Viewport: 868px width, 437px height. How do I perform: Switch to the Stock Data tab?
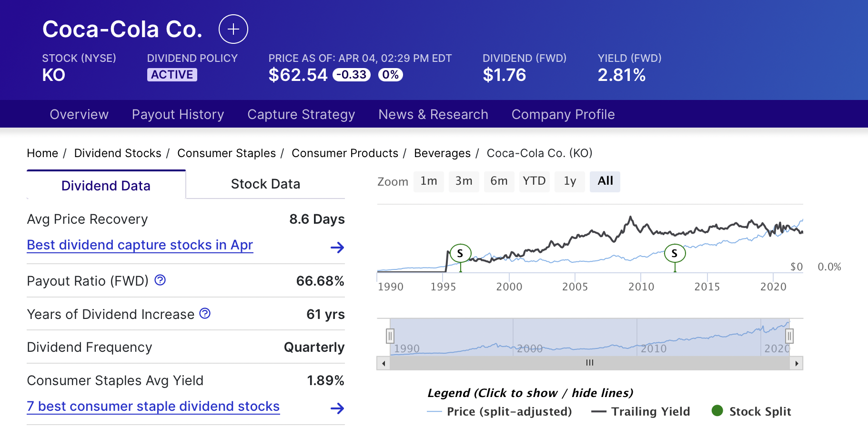tap(265, 184)
